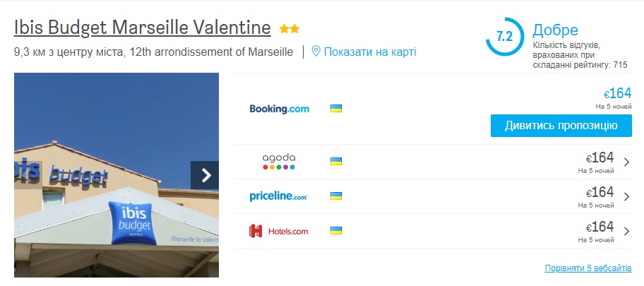644x286 pixels.
Task: Click the Booking.com logo
Action: (280, 109)
